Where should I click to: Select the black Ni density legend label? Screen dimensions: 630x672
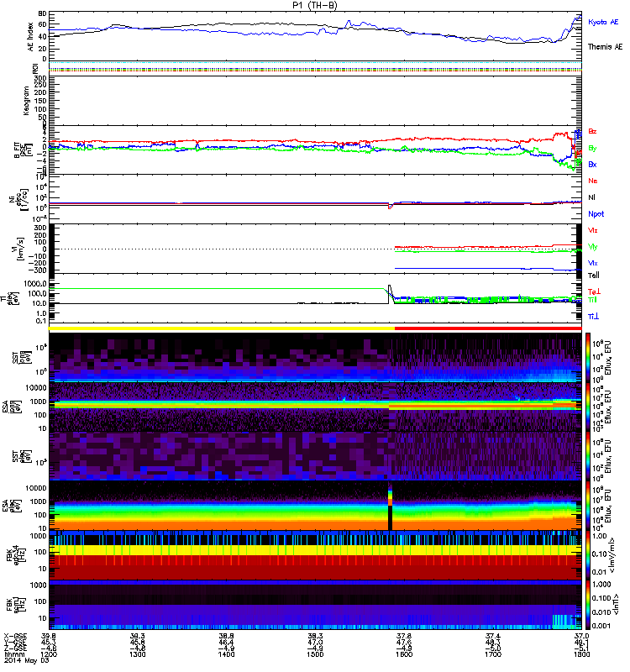pos(591,197)
